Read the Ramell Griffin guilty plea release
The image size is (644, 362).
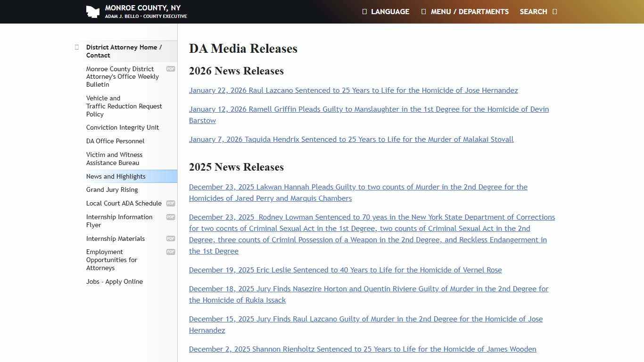(369, 109)
